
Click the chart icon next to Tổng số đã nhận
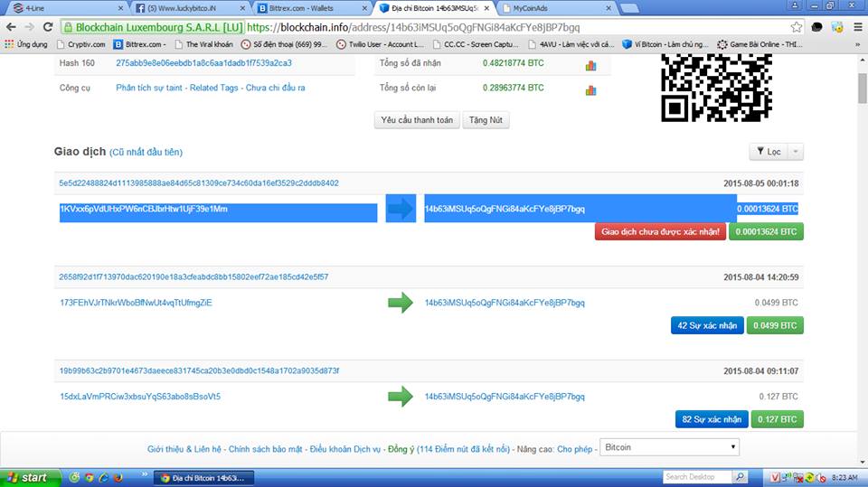coord(590,65)
